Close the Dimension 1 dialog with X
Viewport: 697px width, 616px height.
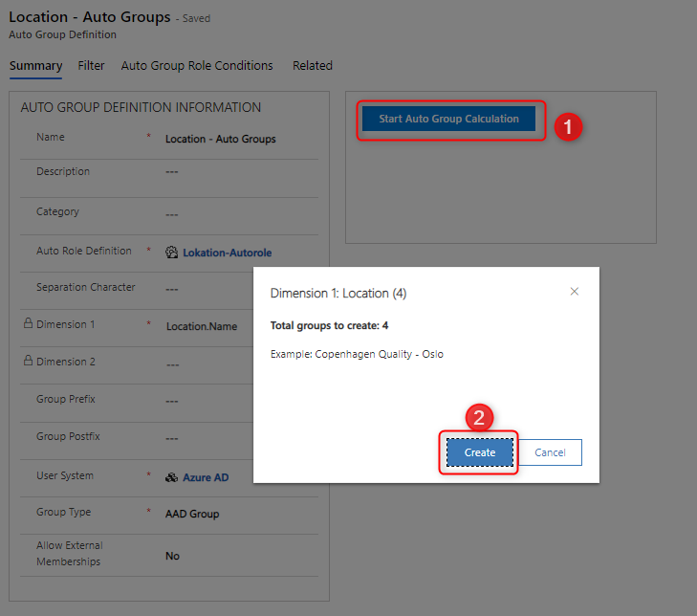coord(575,292)
